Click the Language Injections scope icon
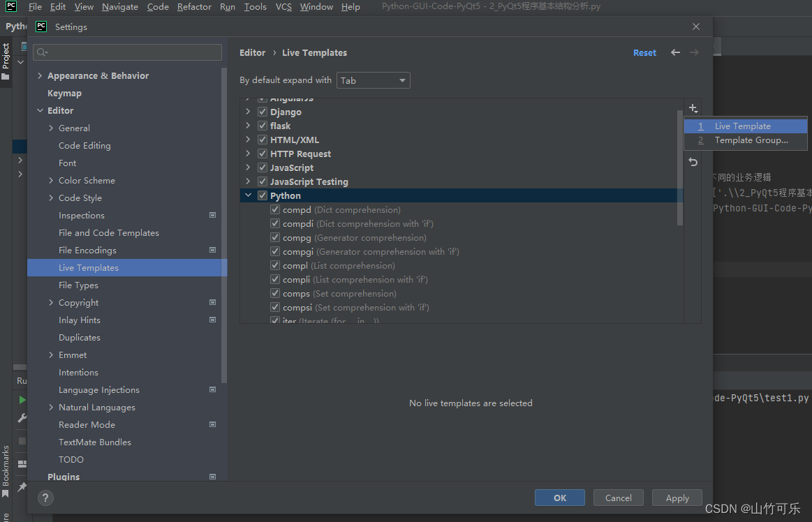812x522 pixels. point(212,389)
